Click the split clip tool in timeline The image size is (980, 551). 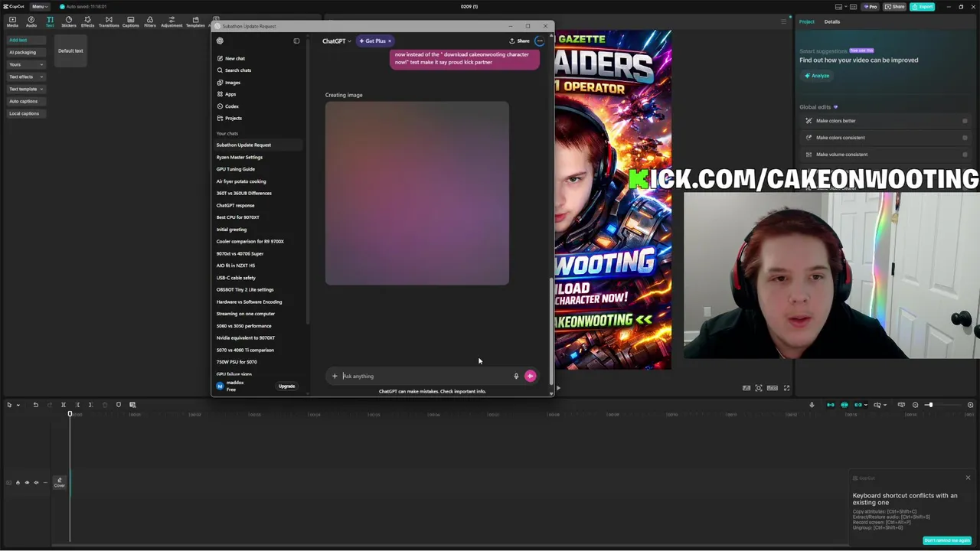64,405
